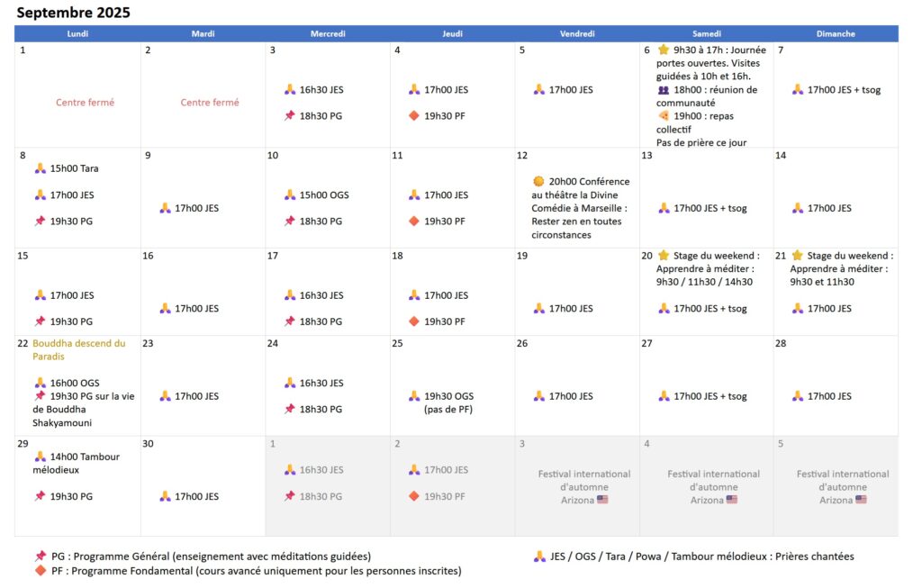Click the community people icon beside 18h00 réunion

664,90
